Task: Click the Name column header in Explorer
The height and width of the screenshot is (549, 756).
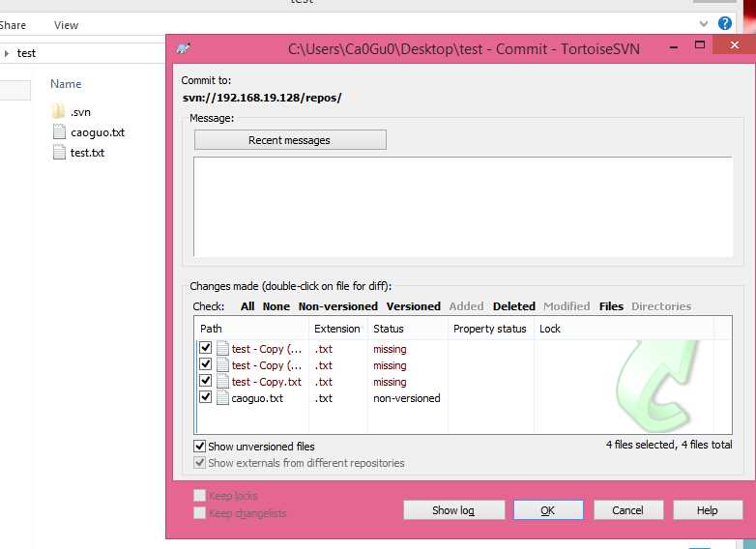Action: pyautogui.click(x=66, y=84)
